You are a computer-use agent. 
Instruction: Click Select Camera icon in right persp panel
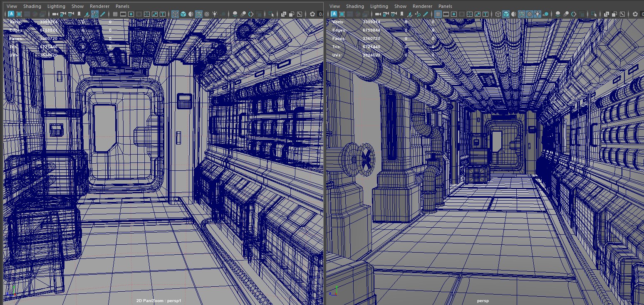click(378, 14)
